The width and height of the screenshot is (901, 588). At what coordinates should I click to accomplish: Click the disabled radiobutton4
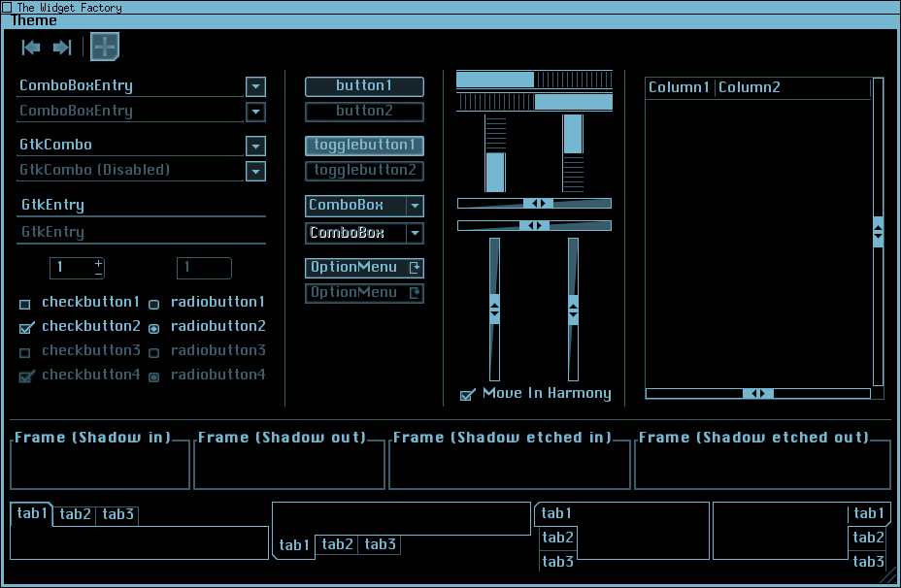pos(153,377)
